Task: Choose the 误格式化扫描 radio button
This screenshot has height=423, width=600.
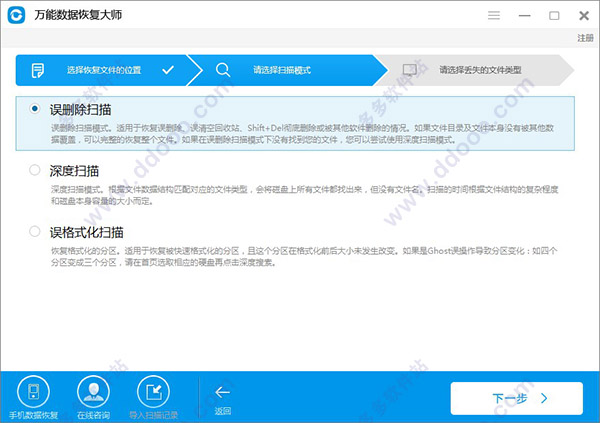Action: [34, 231]
